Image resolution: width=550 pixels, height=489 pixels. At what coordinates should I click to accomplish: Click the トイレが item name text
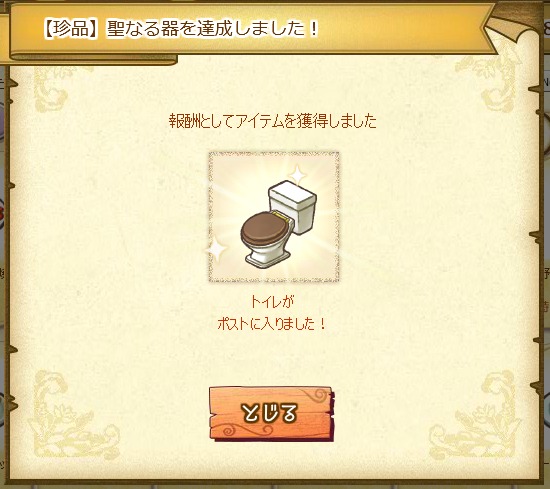(x=272, y=302)
